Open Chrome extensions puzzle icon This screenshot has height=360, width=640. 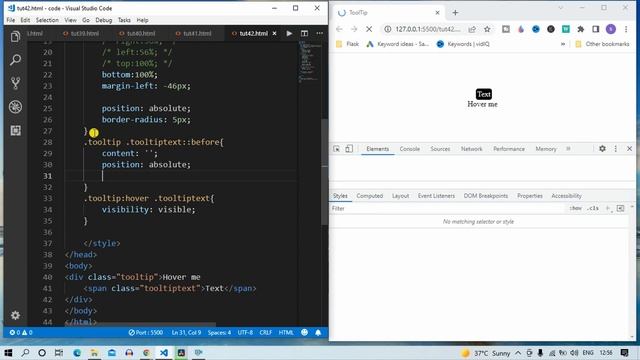[580, 29]
